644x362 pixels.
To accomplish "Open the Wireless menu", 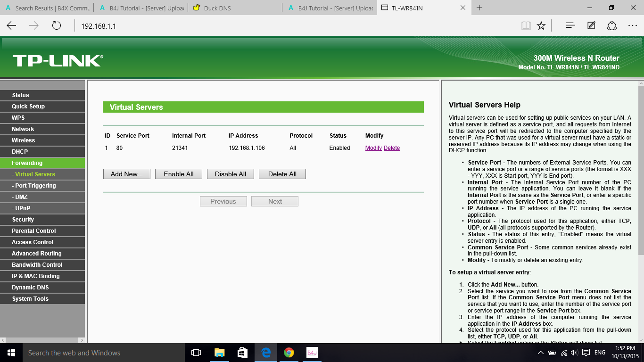I will (42, 140).
